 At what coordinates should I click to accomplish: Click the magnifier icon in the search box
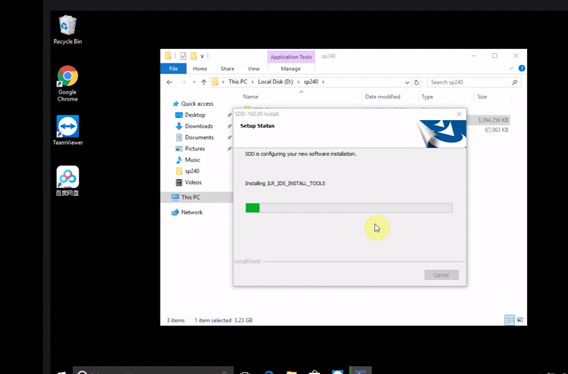tap(514, 82)
